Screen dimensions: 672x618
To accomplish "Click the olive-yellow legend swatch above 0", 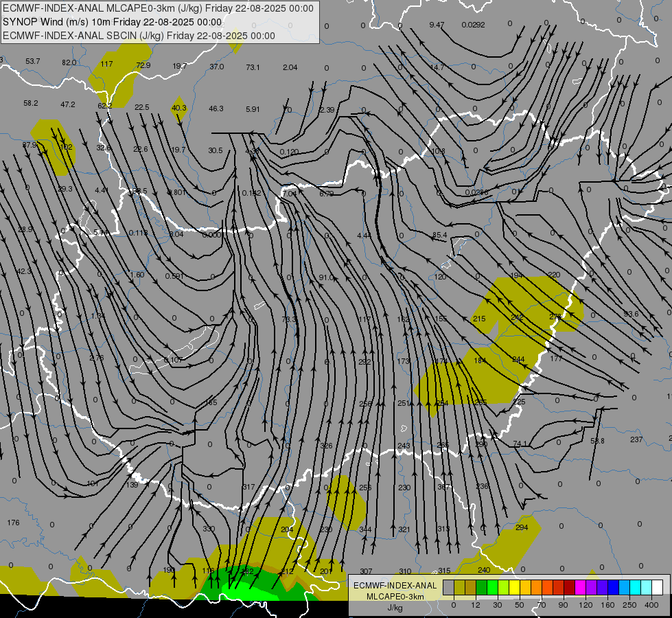I will pos(459,588).
